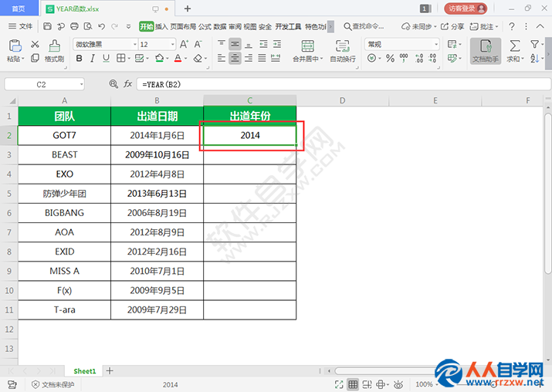Open the 文件 menu

[x=20, y=26]
